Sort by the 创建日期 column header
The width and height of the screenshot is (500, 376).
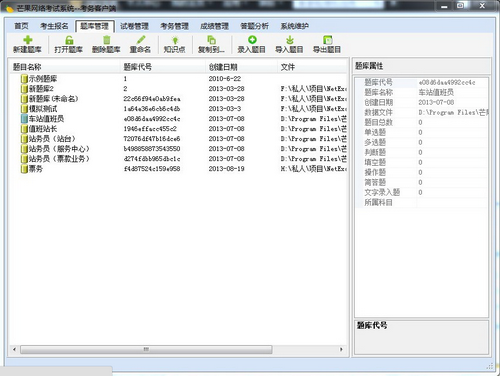[x=223, y=67]
